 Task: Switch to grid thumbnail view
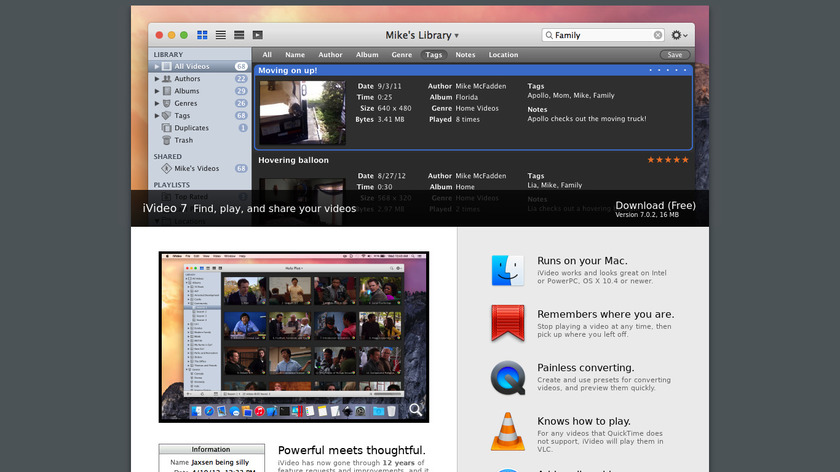click(x=202, y=35)
